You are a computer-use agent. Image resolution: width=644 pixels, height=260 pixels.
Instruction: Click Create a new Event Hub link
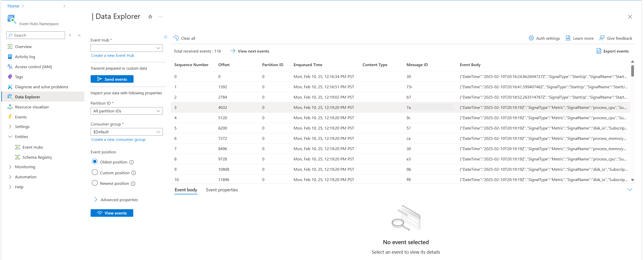pos(113,55)
